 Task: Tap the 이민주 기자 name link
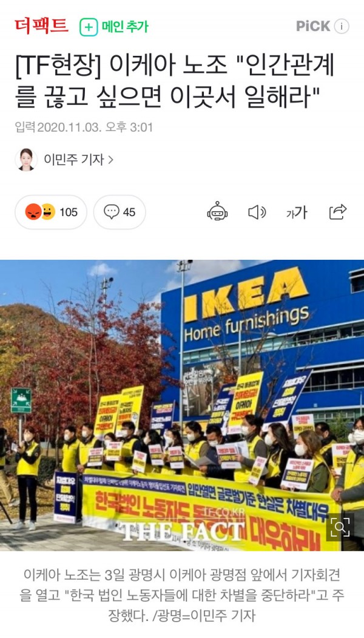tap(74, 160)
